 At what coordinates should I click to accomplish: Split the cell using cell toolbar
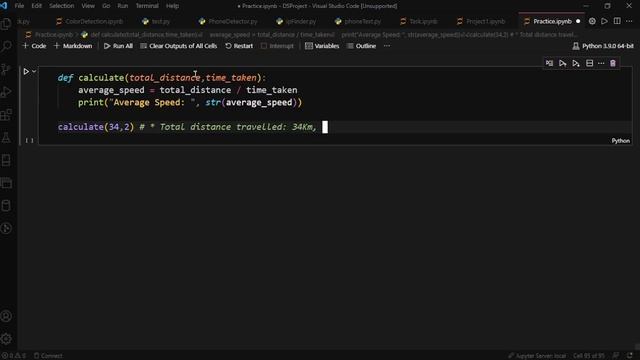click(x=589, y=63)
